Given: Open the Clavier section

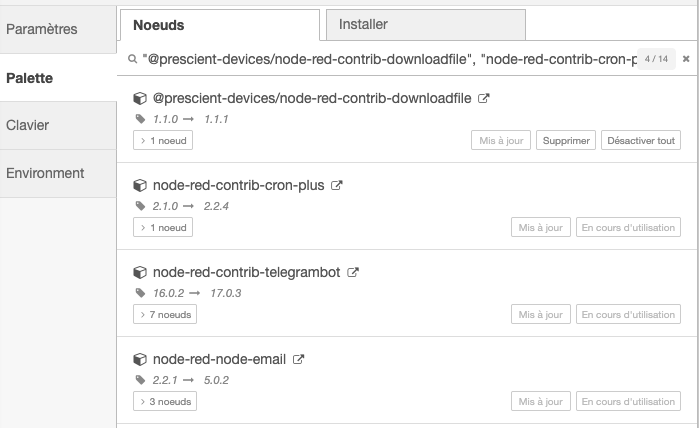Looking at the screenshot, I should point(58,125).
